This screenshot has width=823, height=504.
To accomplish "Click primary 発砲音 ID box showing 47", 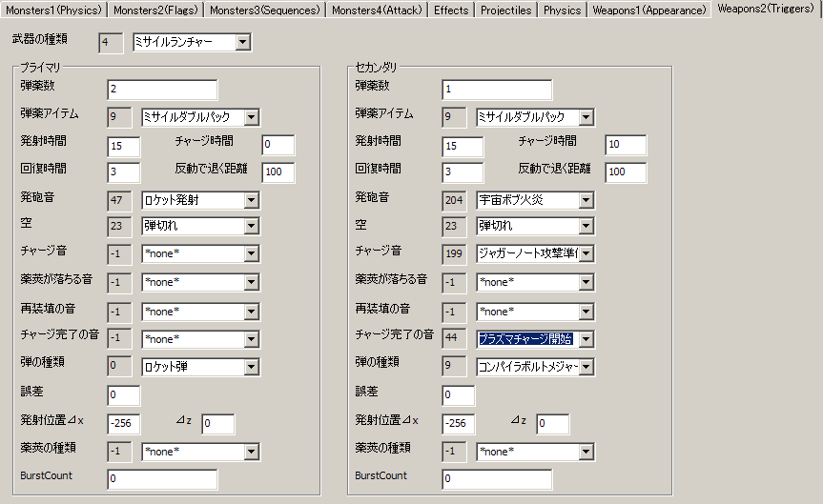I will click(x=119, y=200).
